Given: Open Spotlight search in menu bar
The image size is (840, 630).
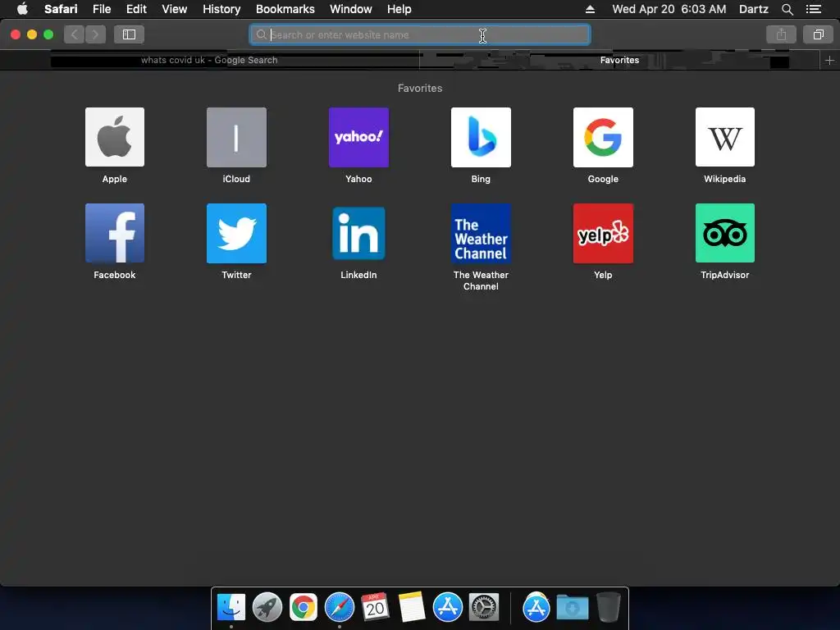Looking at the screenshot, I should point(787,9).
